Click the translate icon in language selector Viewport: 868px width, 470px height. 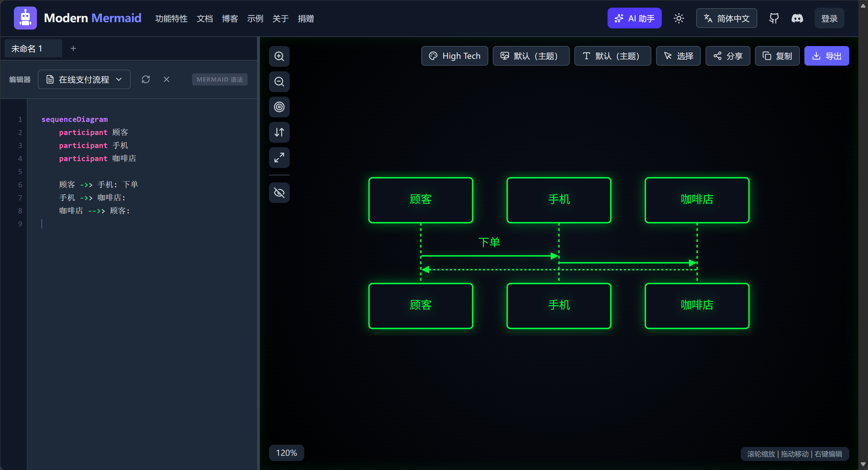tap(708, 18)
